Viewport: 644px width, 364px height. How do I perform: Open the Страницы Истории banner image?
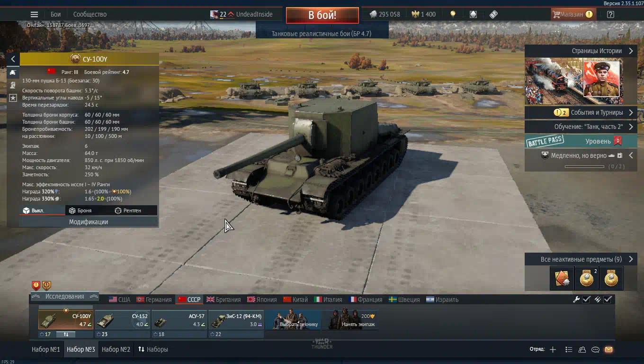coord(574,81)
